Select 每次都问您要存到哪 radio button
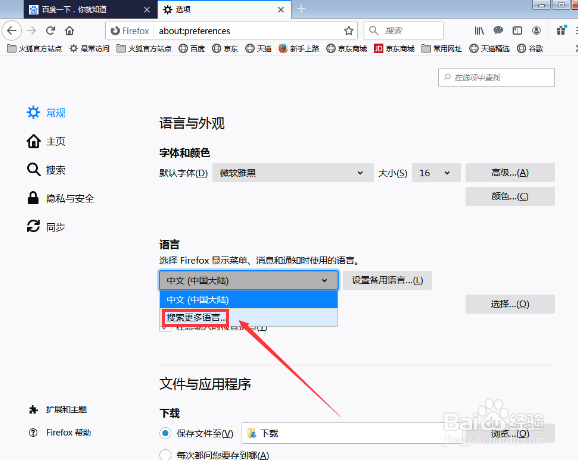The height and width of the screenshot is (460, 578). pyautogui.click(x=165, y=454)
